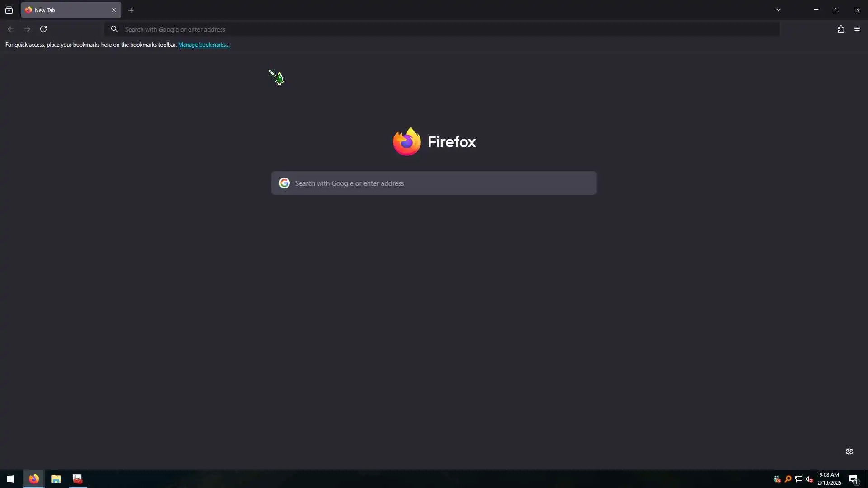The width and height of the screenshot is (868, 488).
Task: Unmute the speaker volume tray icon
Action: pos(810,479)
